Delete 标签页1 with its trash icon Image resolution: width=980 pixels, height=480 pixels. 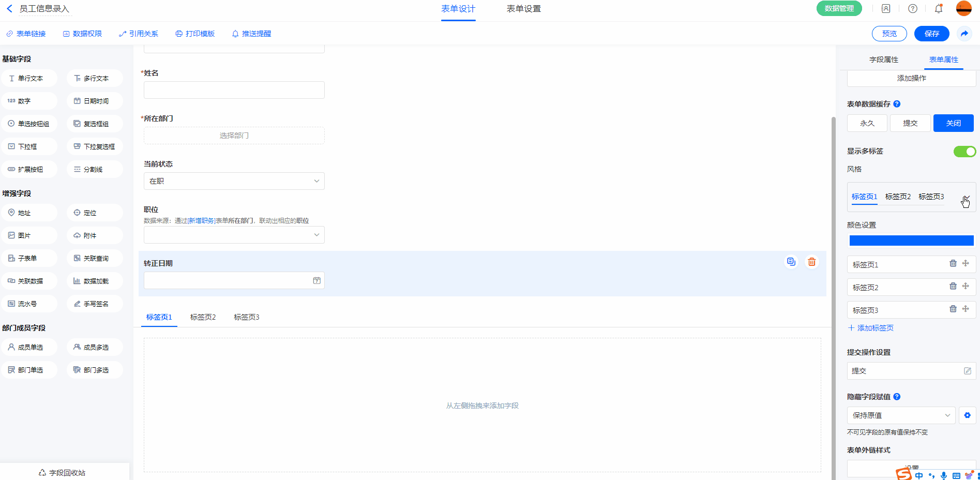pos(953,263)
